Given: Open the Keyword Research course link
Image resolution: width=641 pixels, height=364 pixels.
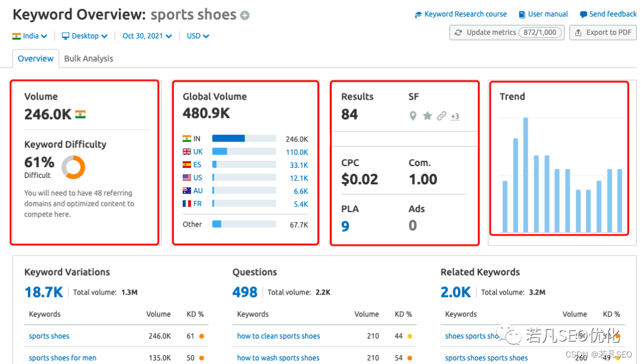Looking at the screenshot, I should (461, 14).
